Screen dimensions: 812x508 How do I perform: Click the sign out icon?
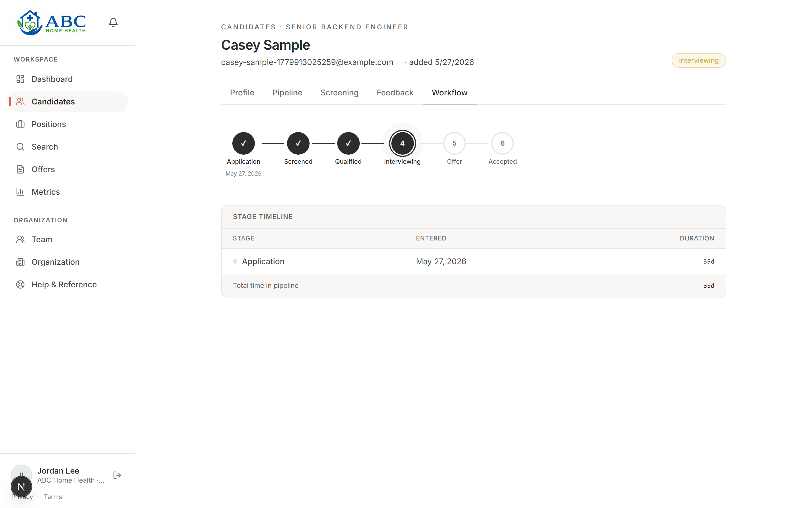117,475
